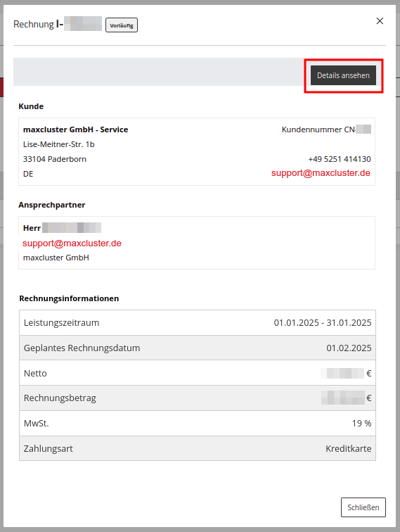The width and height of the screenshot is (400, 532).
Task: Select the Netto amount row
Action: coord(198,373)
